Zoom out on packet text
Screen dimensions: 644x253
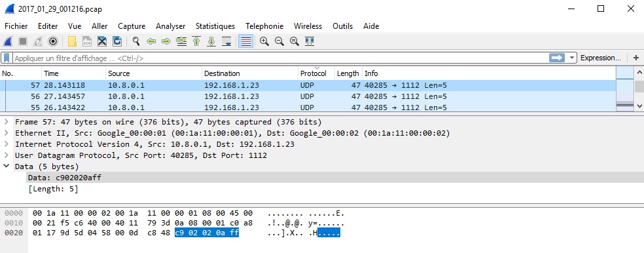tap(279, 41)
